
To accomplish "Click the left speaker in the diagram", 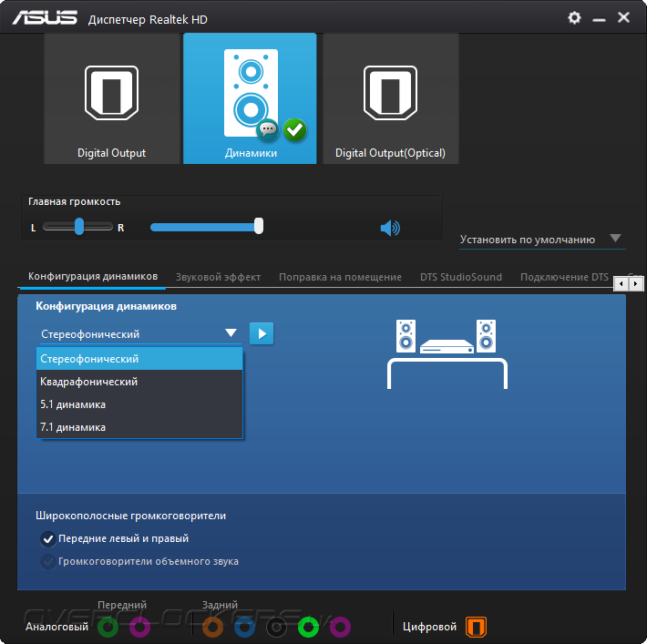I will click(406, 336).
